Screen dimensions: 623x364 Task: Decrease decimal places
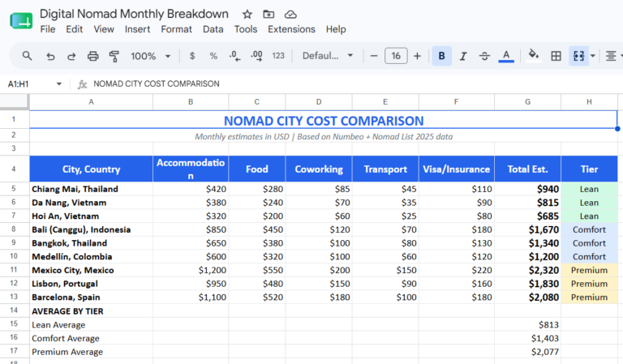pyautogui.click(x=234, y=56)
